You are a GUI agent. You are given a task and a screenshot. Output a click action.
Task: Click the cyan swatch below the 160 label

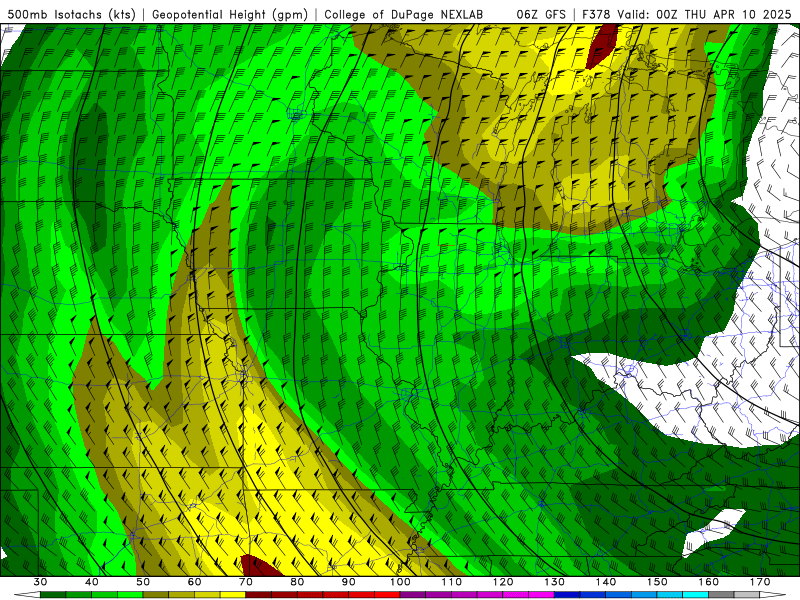coord(695,595)
